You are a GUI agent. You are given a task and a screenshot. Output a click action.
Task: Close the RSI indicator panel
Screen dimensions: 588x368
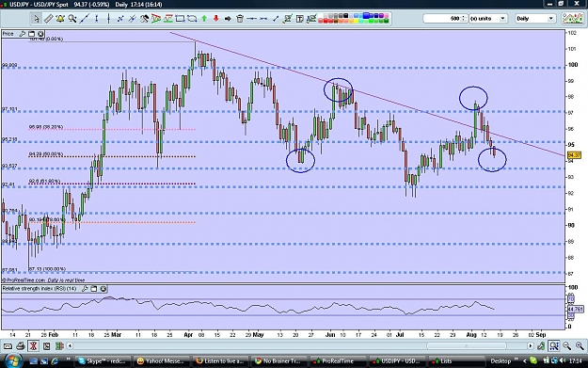(103, 289)
